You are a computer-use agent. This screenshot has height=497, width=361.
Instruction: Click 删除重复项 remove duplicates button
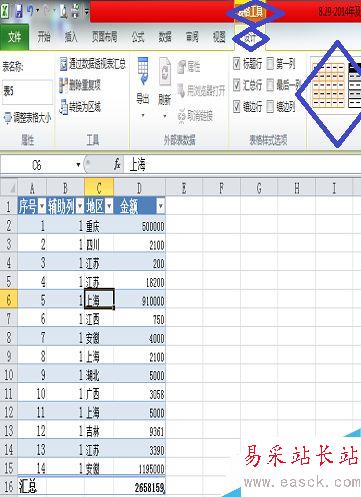[80, 85]
